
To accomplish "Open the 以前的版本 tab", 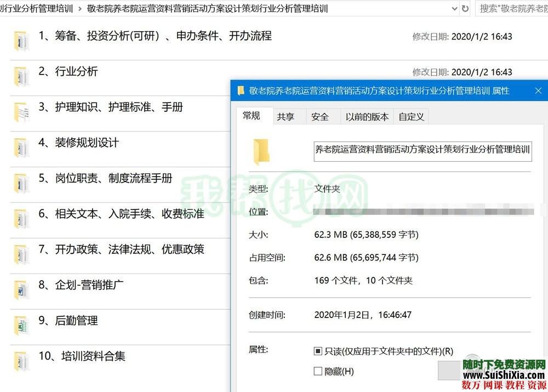I will click(x=367, y=116).
